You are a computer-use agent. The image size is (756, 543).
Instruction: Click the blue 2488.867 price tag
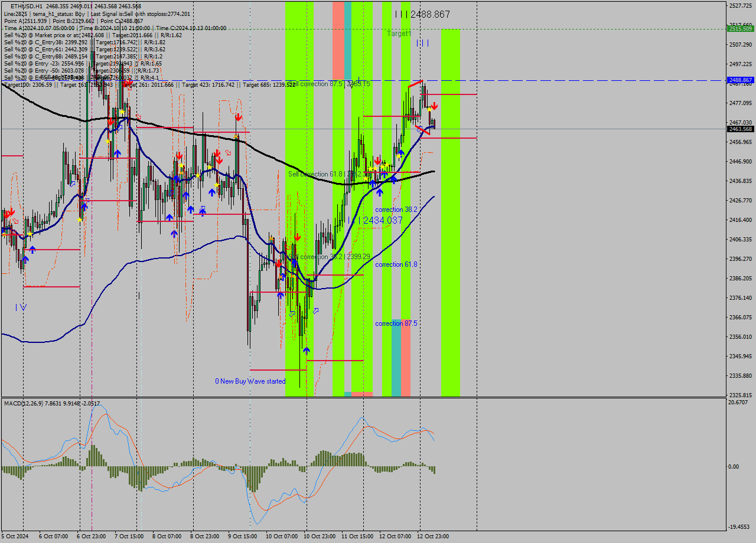740,80
